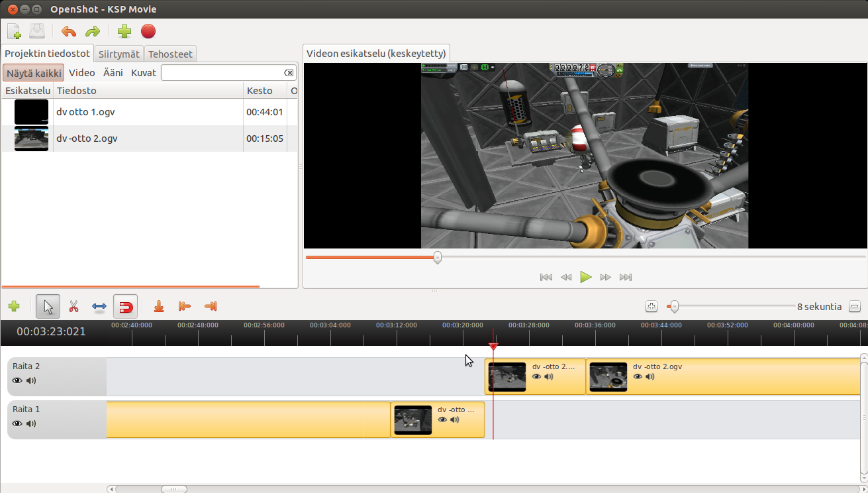868x493 pixels.
Task: Show only Kuvat files
Action: pyautogui.click(x=144, y=73)
